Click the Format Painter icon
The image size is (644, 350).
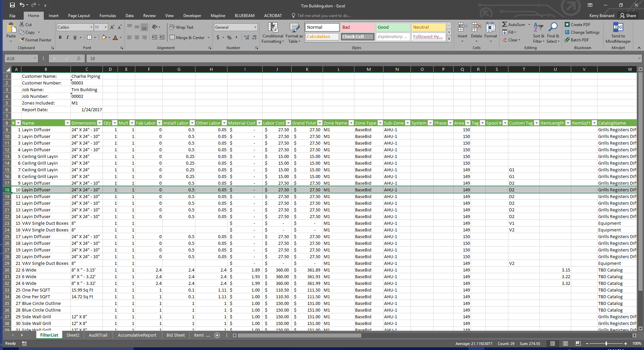(x=22, y=40)
